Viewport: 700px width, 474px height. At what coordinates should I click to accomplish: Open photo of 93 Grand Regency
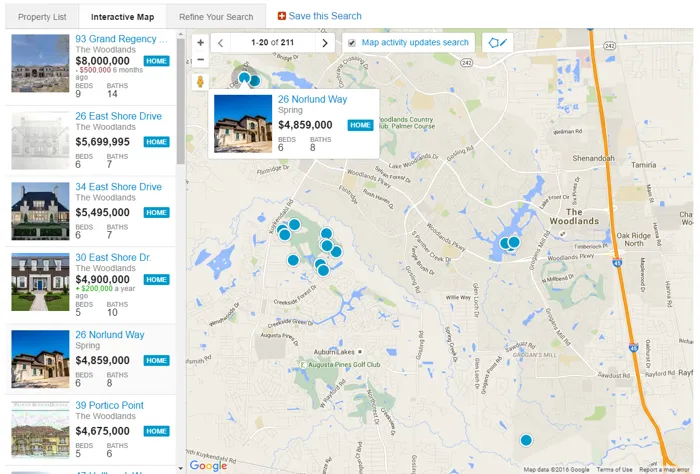(40, 63)
